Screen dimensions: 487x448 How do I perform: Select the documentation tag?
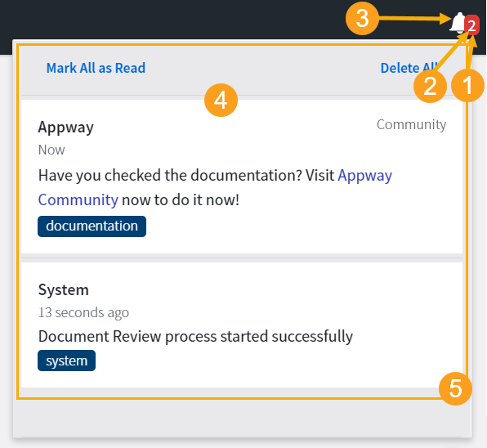92,226
